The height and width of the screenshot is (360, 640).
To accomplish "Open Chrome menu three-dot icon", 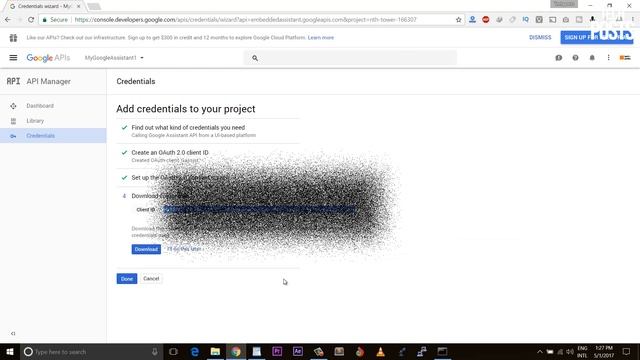I will pos(633,20).
